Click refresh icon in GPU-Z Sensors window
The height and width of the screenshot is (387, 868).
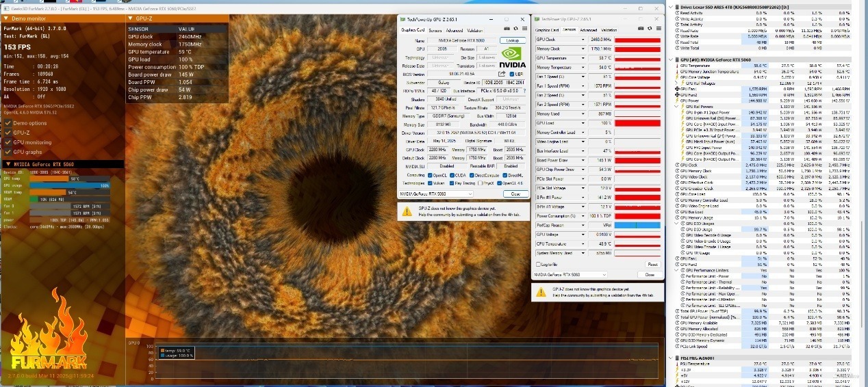648,30
